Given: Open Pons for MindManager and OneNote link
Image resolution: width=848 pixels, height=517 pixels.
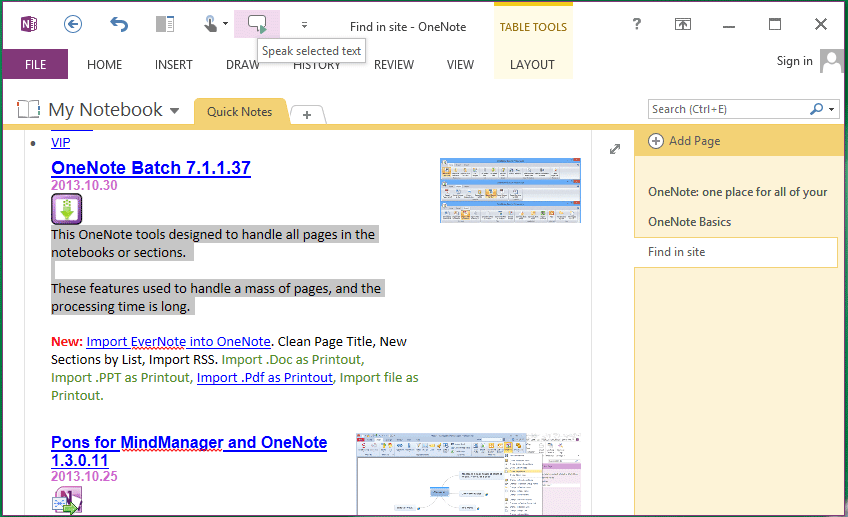Looking at the screenshot, I should point(189,451).
